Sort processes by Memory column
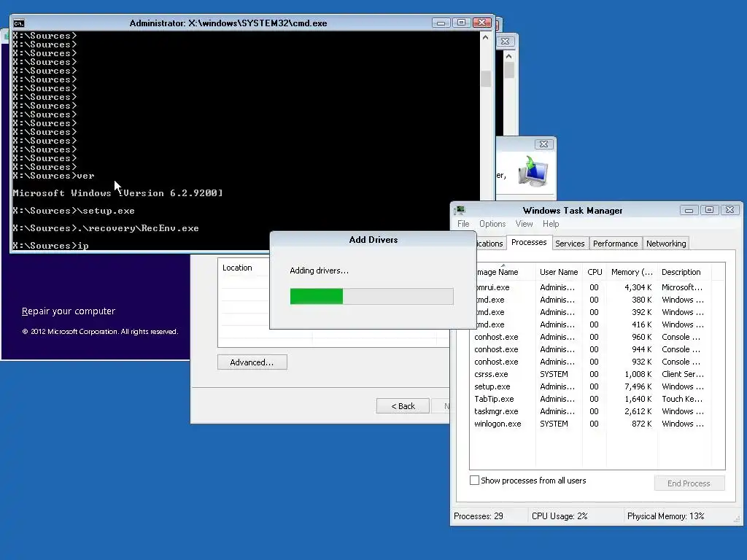This screenshot has height=560, width=747. [x=632, y=272]
